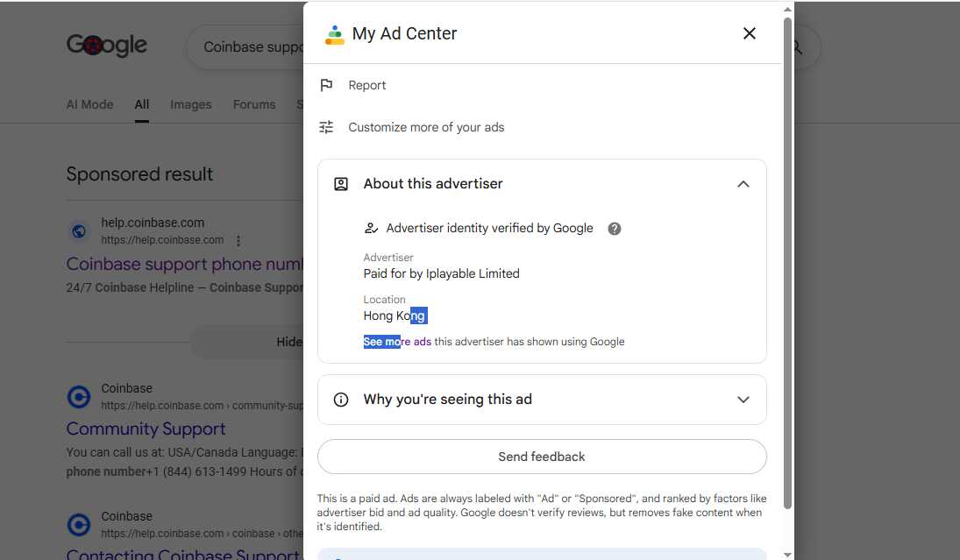Click the help.coinbase.com site name
The width and height of the screenshot is (960, 560).
click(x=153, y=223)
